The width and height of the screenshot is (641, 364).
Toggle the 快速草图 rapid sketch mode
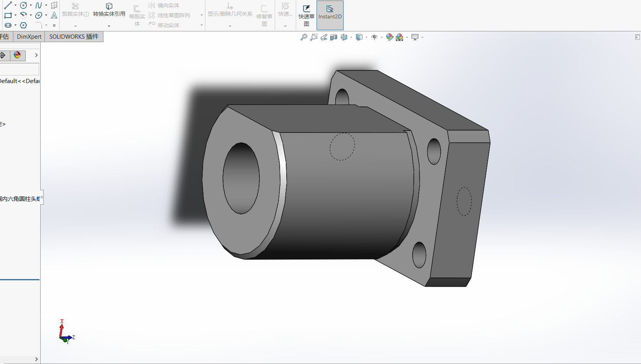point(307,15)
